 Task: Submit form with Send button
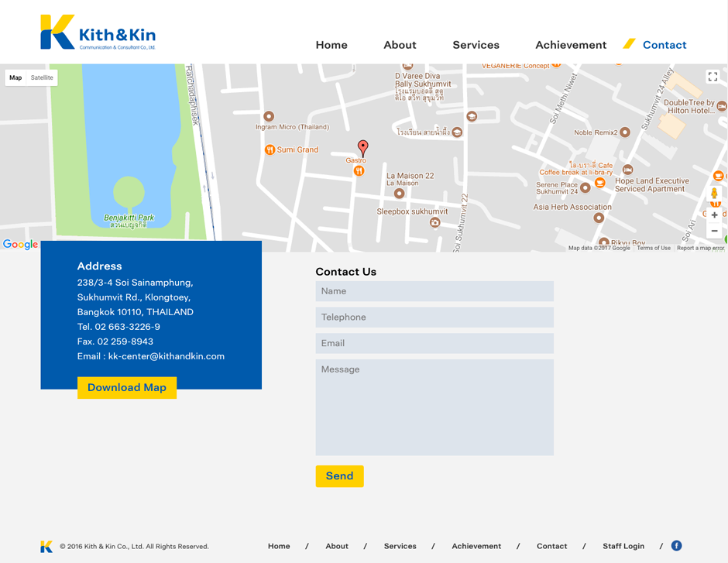[x=339, y=476]
